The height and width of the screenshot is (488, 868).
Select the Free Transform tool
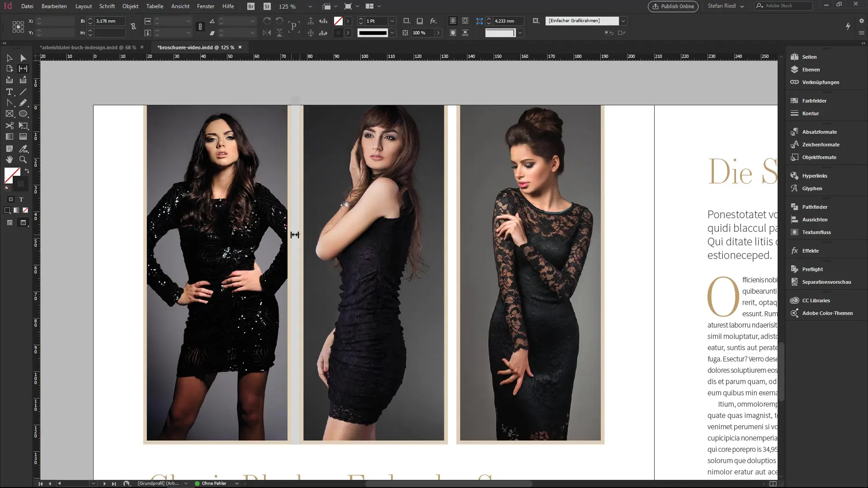point(23,126)
